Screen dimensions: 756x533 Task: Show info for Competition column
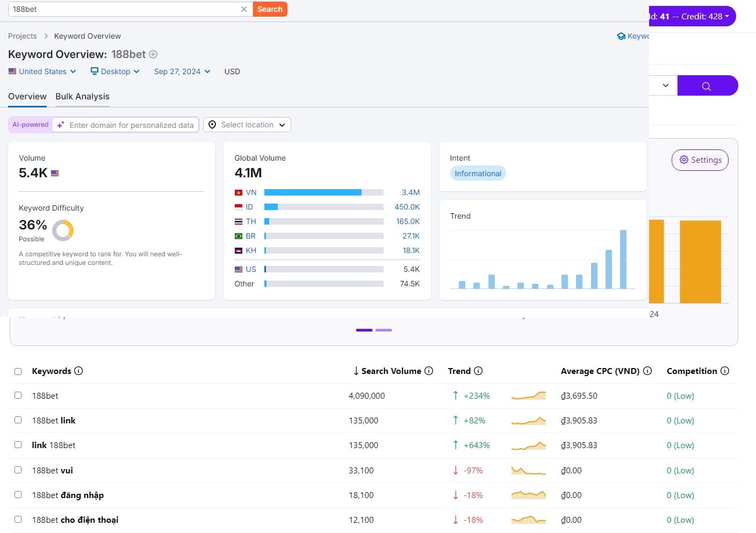click(x=725, y=371)
